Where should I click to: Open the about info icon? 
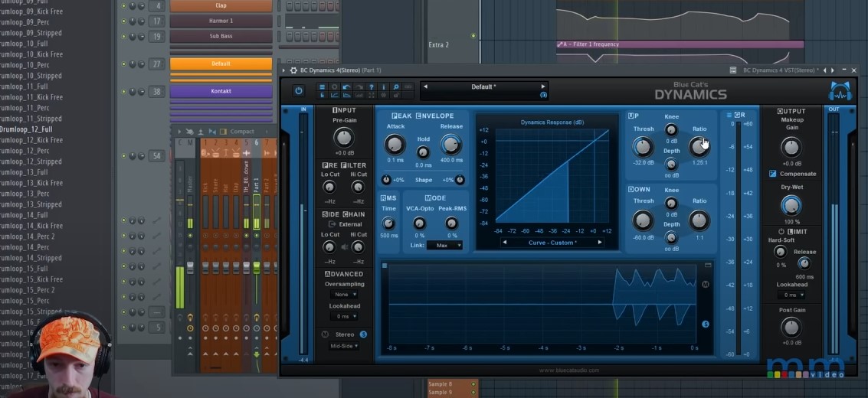pyautogui.click(x=384, y=86)
